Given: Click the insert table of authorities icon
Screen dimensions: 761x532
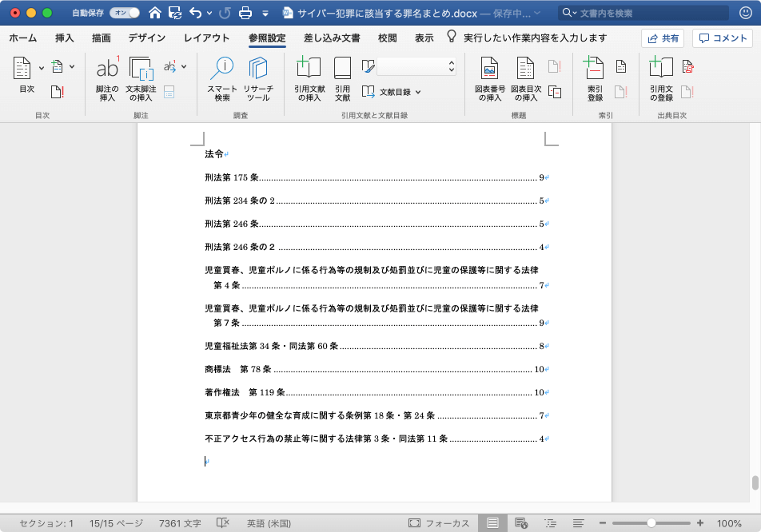Looking at the screenshot, I should [687, 66].
